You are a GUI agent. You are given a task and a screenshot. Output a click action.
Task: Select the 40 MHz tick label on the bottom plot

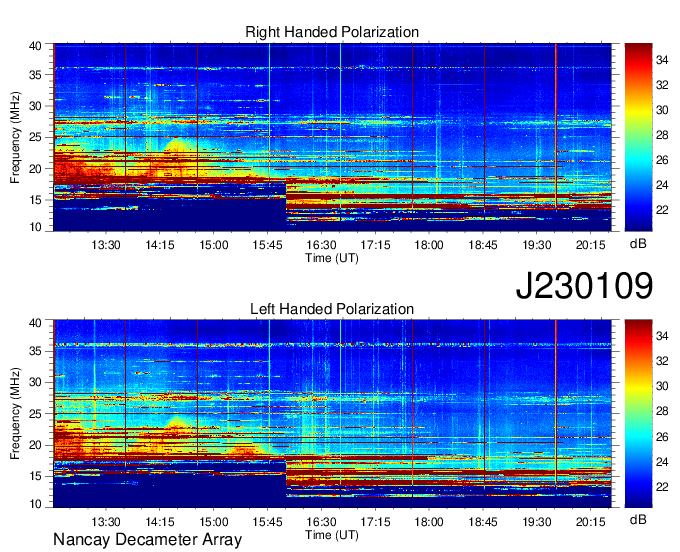point(36,323)
